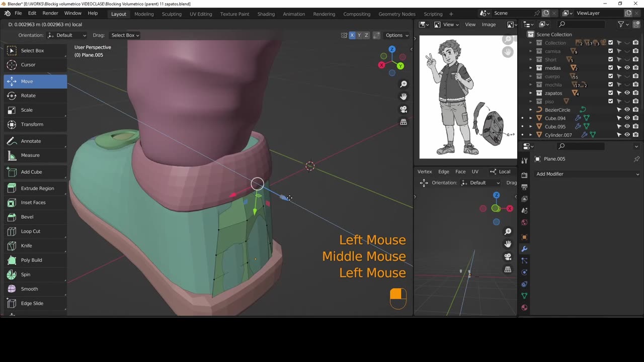Open the Object Data green triangle tab
The height and width of the screenshot is (362, 644).
click(524, 296)
